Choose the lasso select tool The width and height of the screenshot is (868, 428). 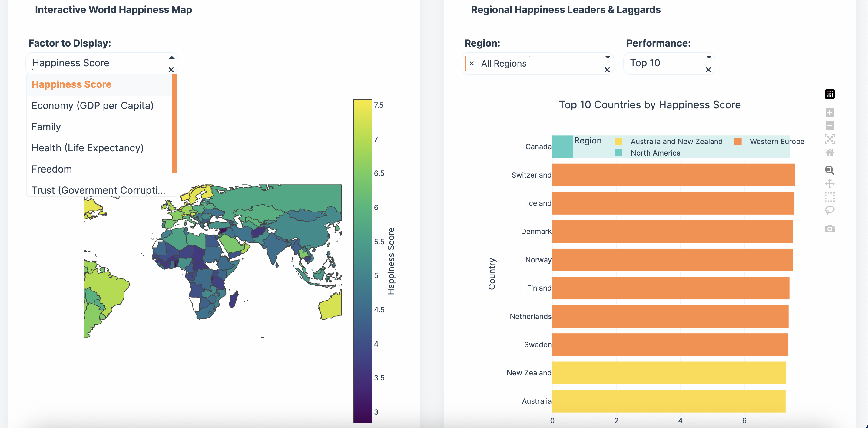[x=830, y=210]
